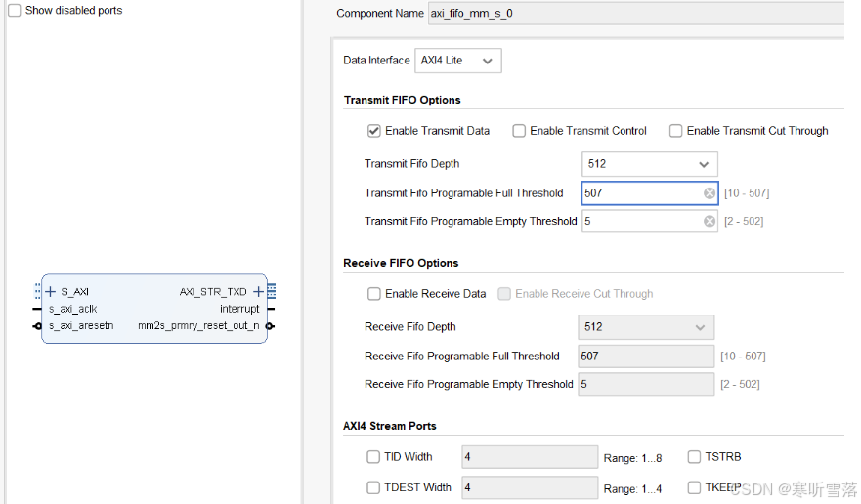Check the disabled Enable Receive Cut Through

pos(504,294)
